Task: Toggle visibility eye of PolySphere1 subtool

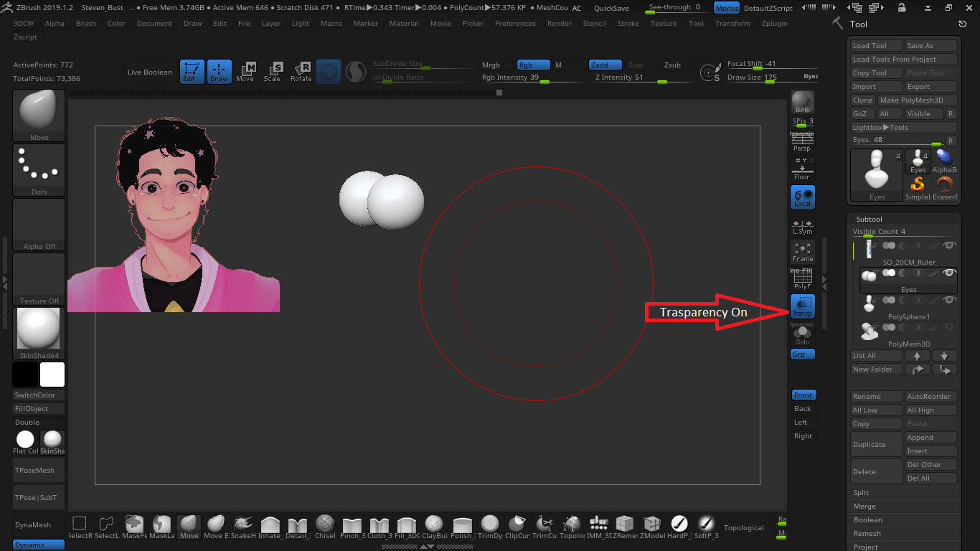Action: click(x=950, y=300)
